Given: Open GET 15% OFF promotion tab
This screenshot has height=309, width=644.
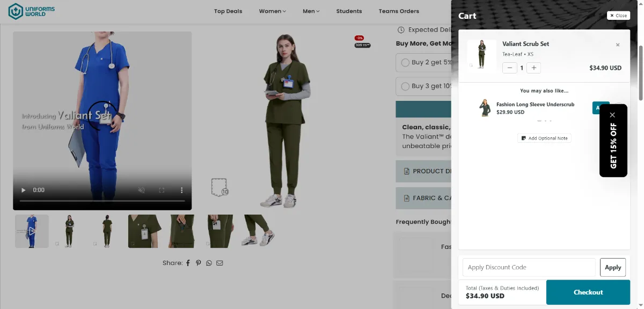Looking at the screenshot, I should click(613, 146).
